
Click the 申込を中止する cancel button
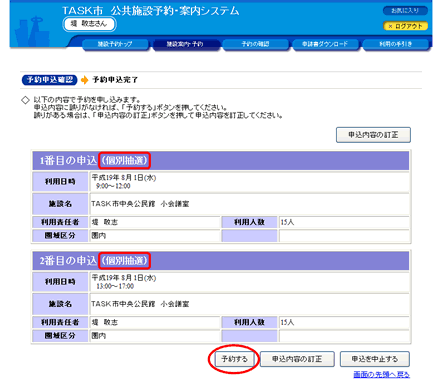[x=375, y=359]
